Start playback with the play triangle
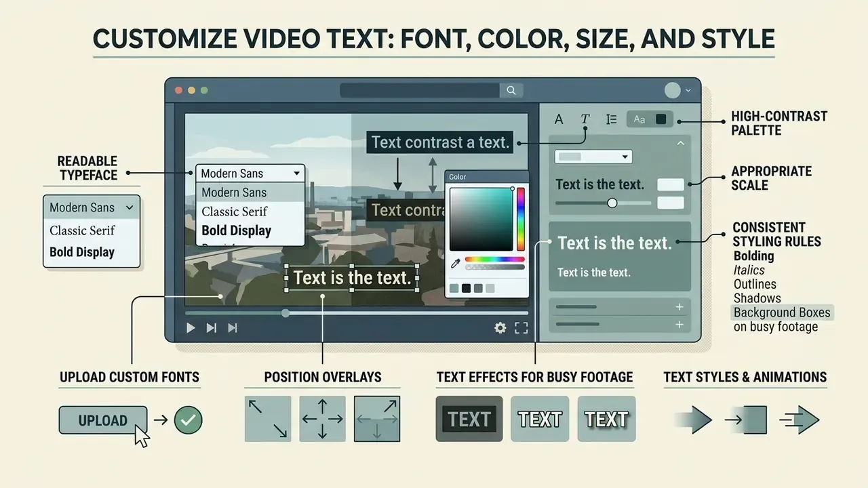Image resolution: width=868 pixels, height=488 pixels. point(191,328)
